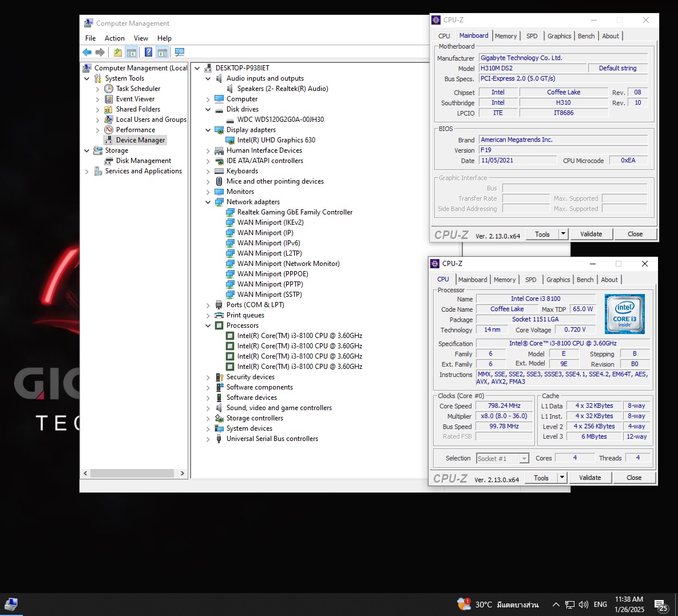The image size is (678, 616).
Task: Collapse the Network adapters category
Action: [208, 202]
